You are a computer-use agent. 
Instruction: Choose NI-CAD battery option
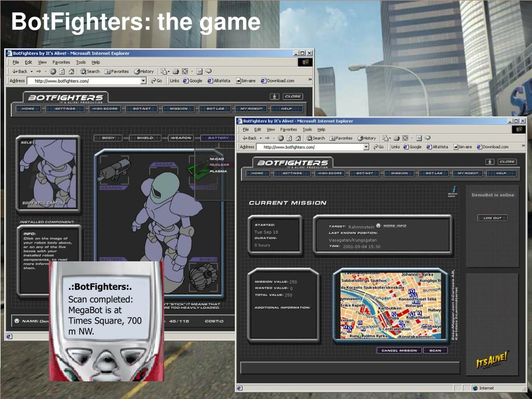[x=217, y=159]
